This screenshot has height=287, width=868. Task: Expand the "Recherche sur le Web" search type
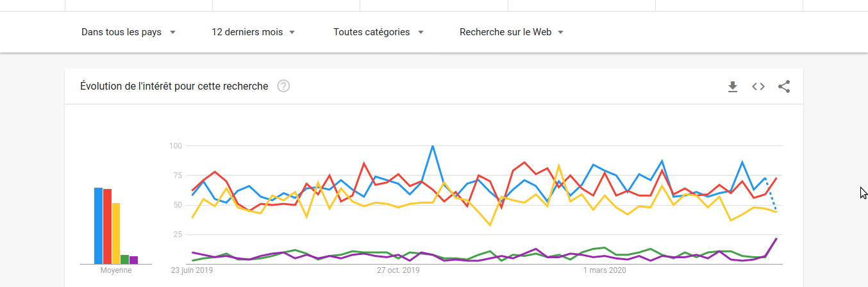point(511,32)
